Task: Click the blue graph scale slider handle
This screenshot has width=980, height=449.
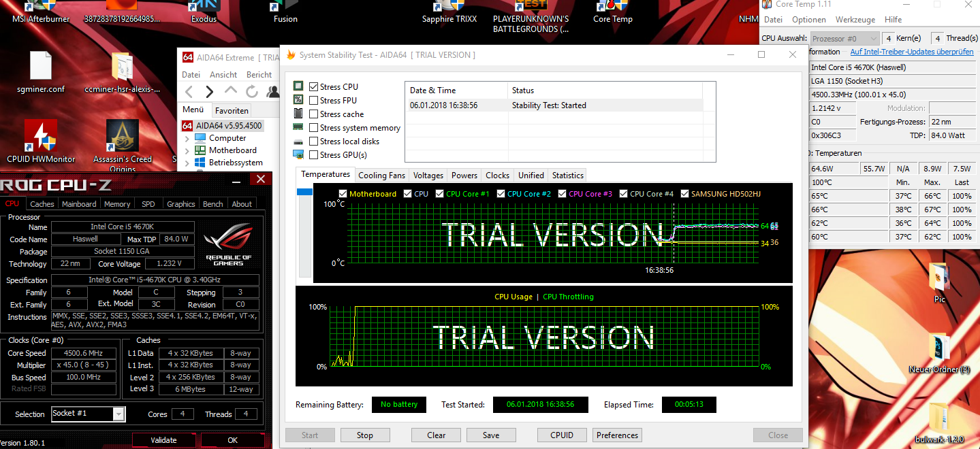Action: [304, 193]
